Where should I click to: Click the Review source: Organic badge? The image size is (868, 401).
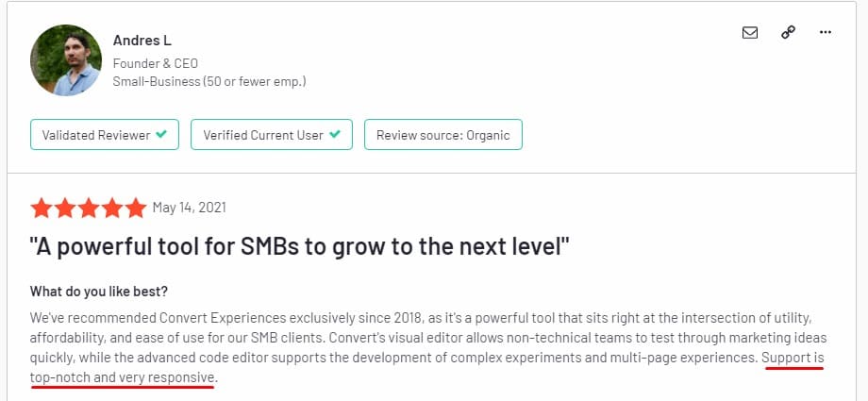(442, 135)
